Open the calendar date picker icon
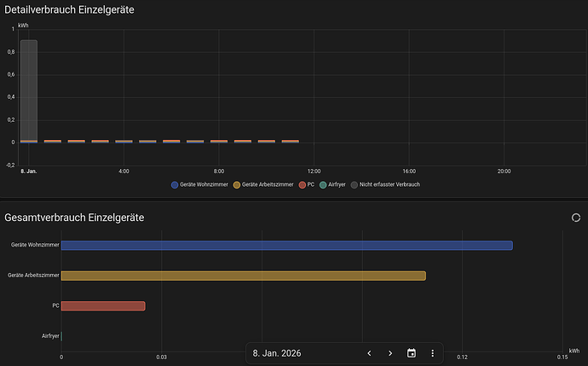This screenshot has width=588, height=366. 412,353
